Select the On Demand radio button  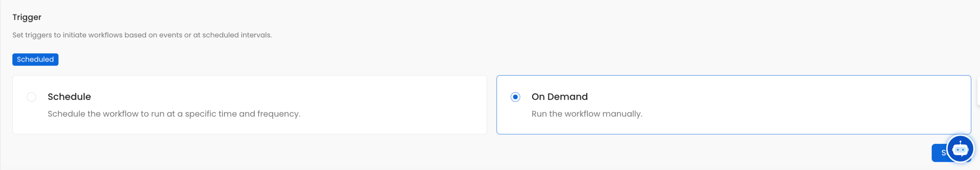click(x=515, y=97)
